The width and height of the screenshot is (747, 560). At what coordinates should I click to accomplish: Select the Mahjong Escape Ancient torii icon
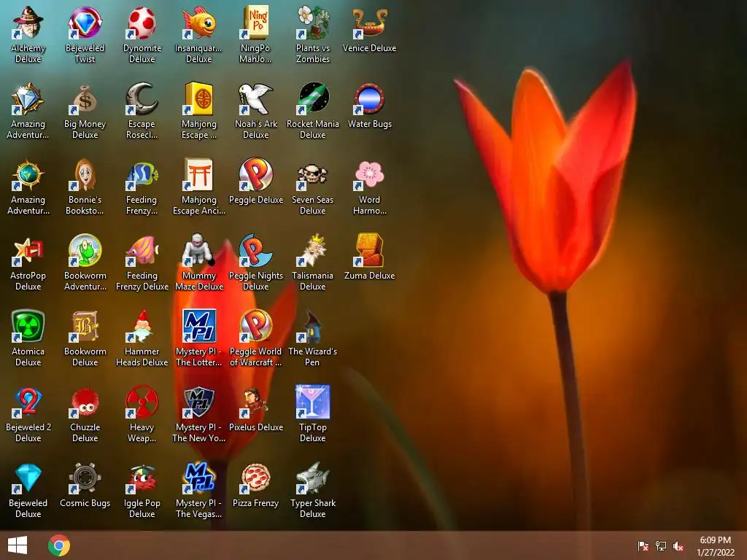pyautogui.click(x=198, y=174)
